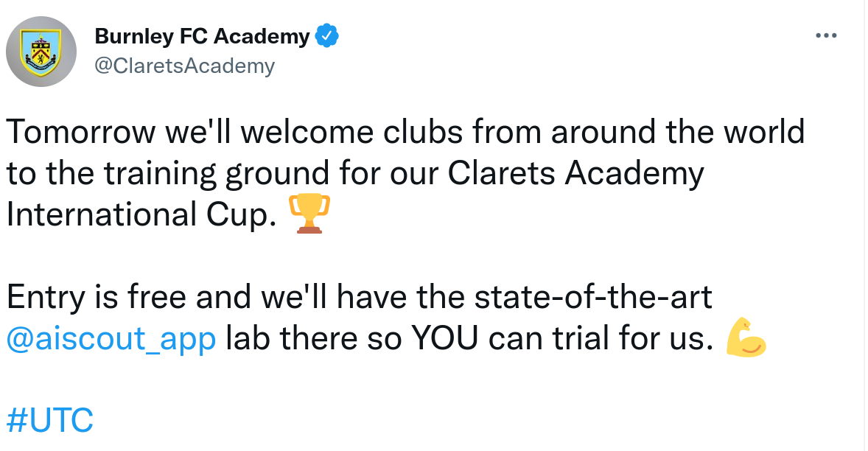Click the Burnley FC crest profile picture

[41, 50]
